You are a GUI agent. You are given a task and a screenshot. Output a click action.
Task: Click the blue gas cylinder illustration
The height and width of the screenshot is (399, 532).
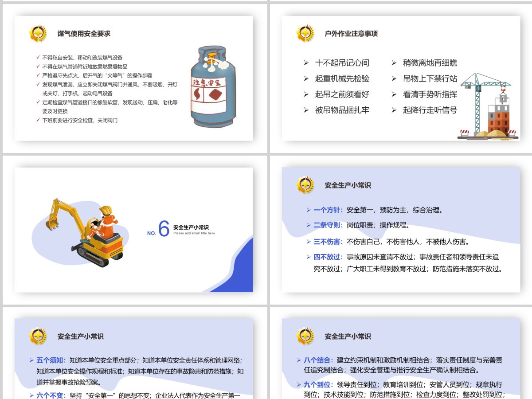[x=213, y=86]
